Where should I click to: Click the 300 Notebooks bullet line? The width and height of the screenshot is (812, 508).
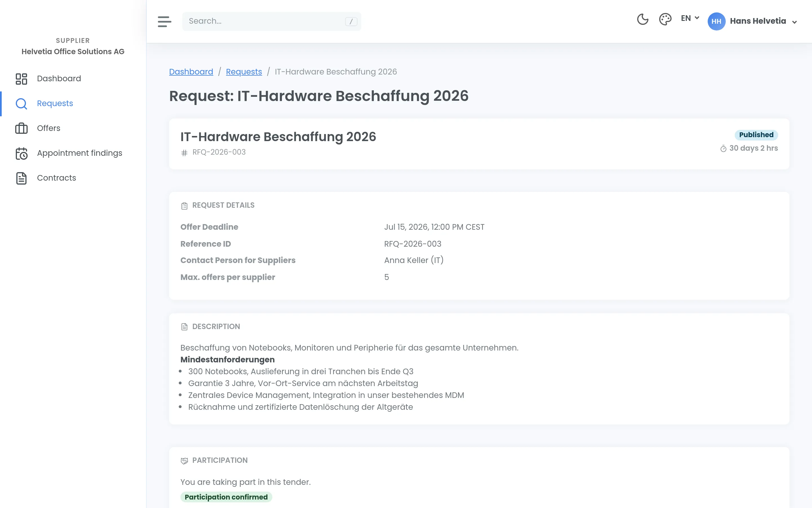pyautogui.click(x=301, y=372)
